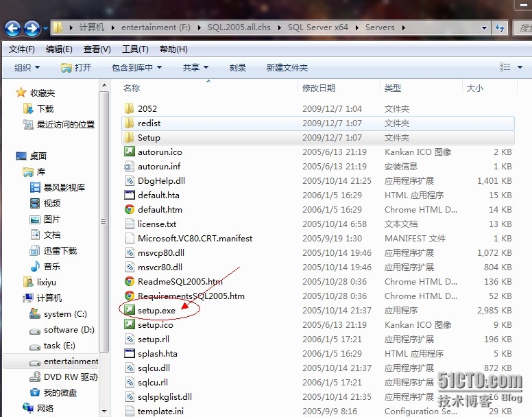The width and height of the screenshot is (532, 417).
Task: Open 下载 in the navigation pane
Action: click(x=45, y=108)
